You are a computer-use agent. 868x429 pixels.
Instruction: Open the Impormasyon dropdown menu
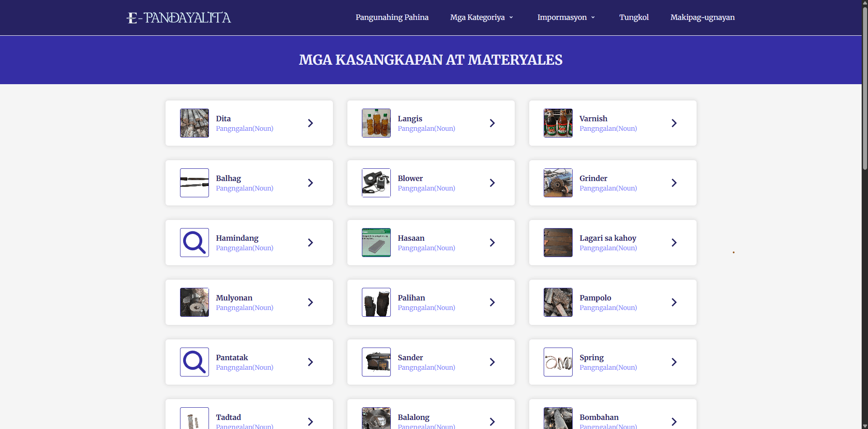[566, 18]
